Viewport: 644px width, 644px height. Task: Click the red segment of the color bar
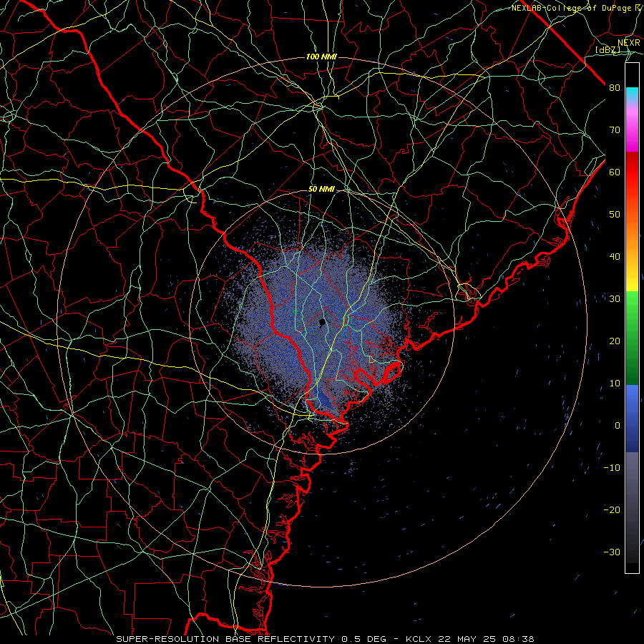(x=632, y=172)
